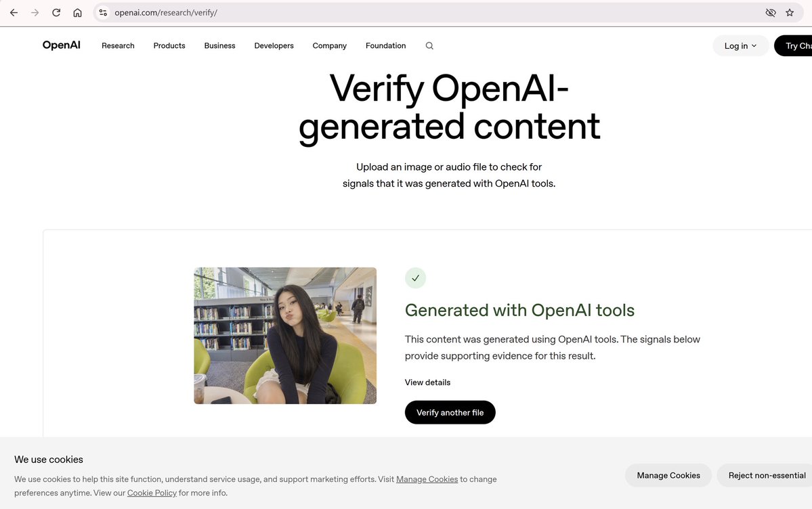This screenshot has height=509, width=812.
Task: Bookmark this page with the star icon
Action: (790, 12)
